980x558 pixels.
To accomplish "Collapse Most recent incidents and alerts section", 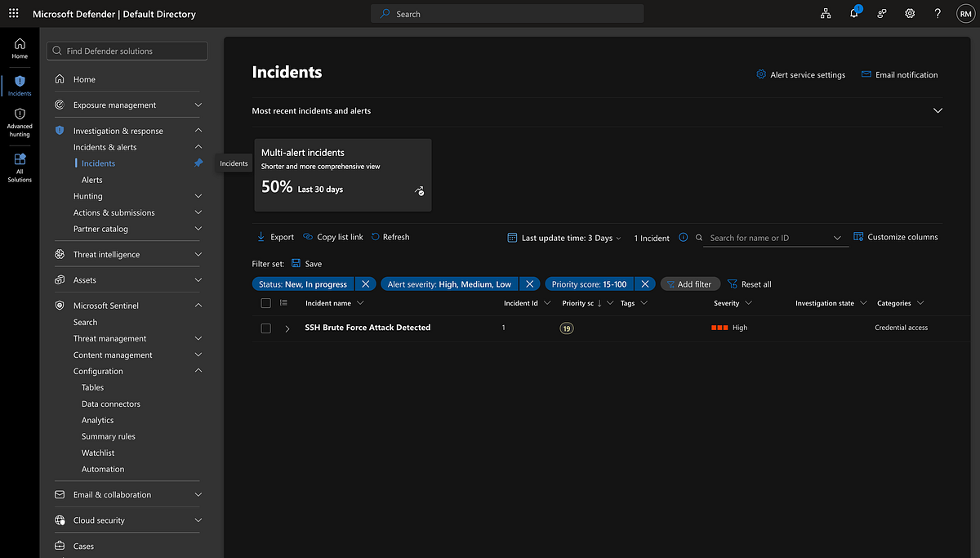I will pos(938,111).
